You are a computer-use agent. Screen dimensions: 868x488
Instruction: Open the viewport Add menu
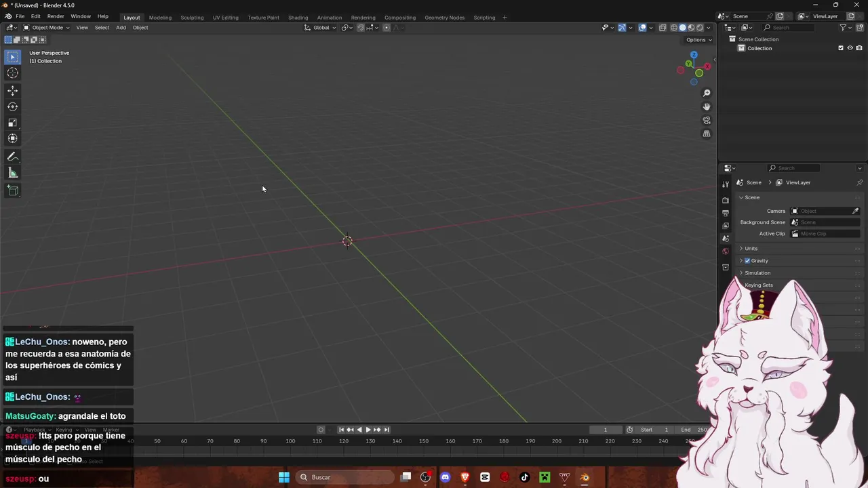point(121,27)
